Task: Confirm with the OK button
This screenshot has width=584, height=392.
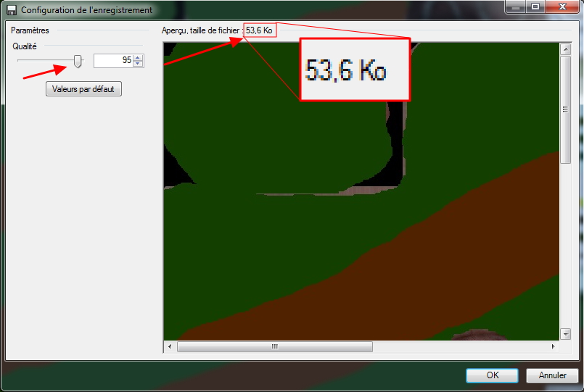Action: click(492, 375)
